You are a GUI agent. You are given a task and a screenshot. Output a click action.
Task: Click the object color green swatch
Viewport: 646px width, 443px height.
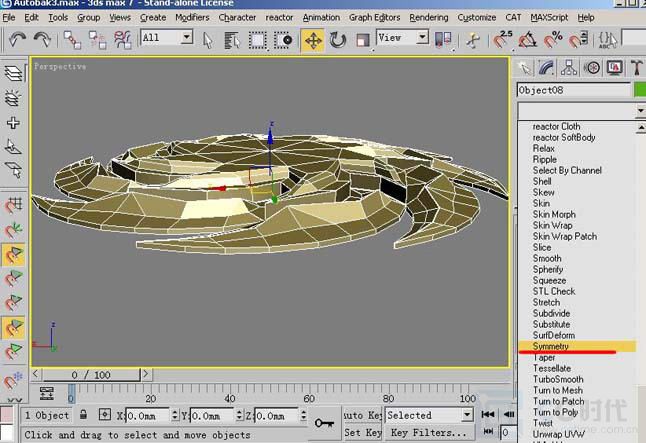[639, 90]
